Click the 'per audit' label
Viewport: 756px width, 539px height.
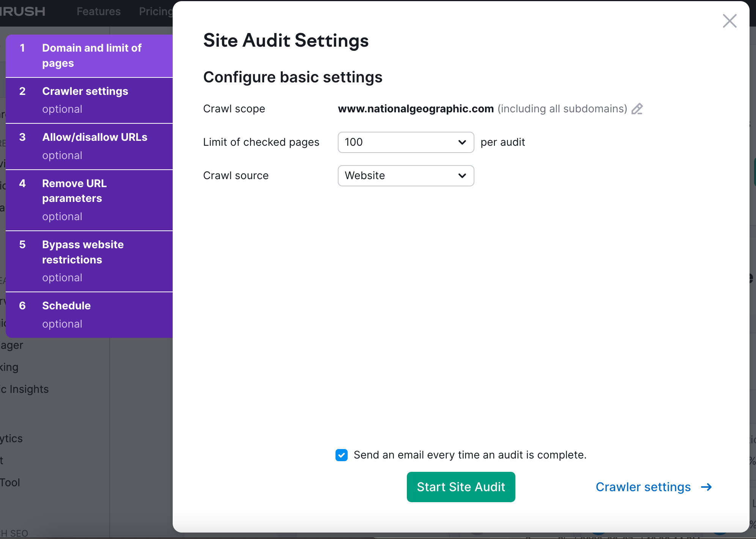[502, 142]
